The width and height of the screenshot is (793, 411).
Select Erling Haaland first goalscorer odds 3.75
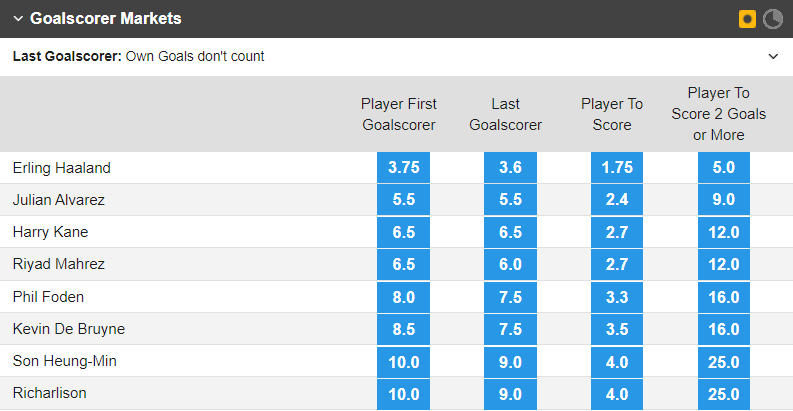pyautogui.click(x=404, y=167)
